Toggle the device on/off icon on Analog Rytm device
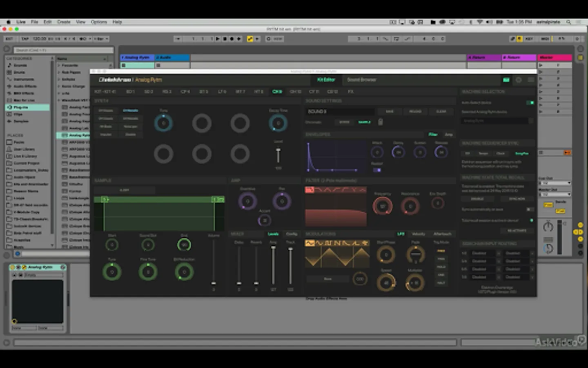Screen dimensions: 588x368 [13, 267]
